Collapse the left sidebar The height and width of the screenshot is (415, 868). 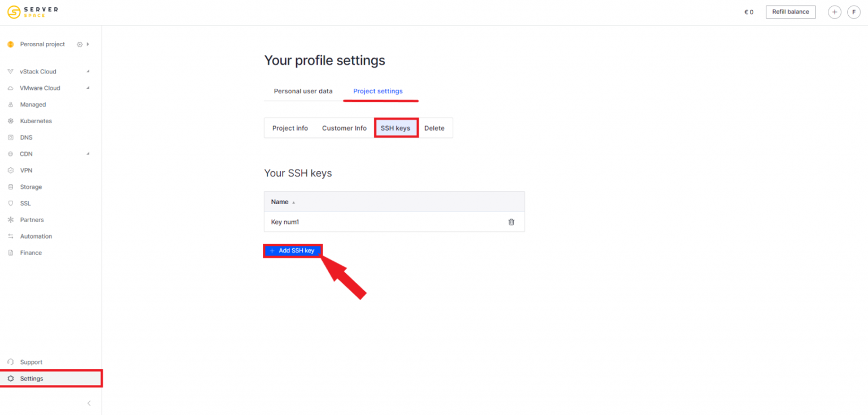[x=89, y=403]
